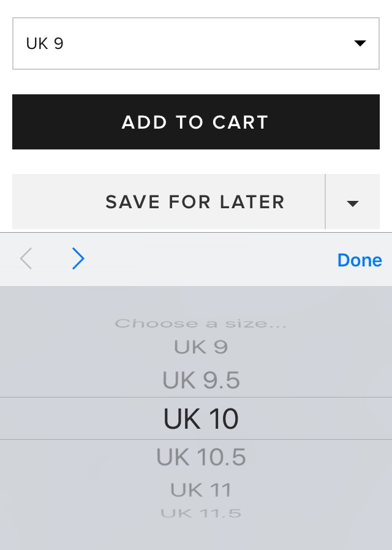Tap the highlighted UK 10 picker row
The image size is (392, 550).
coord(200,419)
